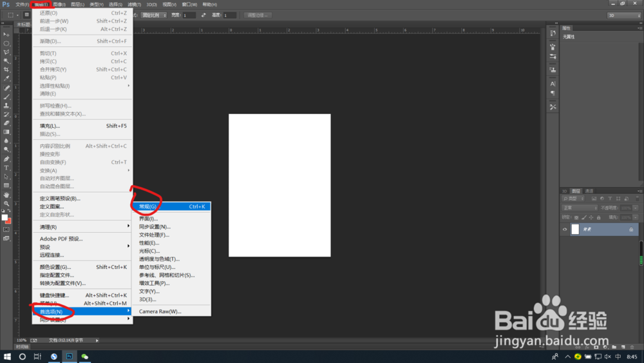Choose 常规(G) from Preferences submenu

click(171, 206)
